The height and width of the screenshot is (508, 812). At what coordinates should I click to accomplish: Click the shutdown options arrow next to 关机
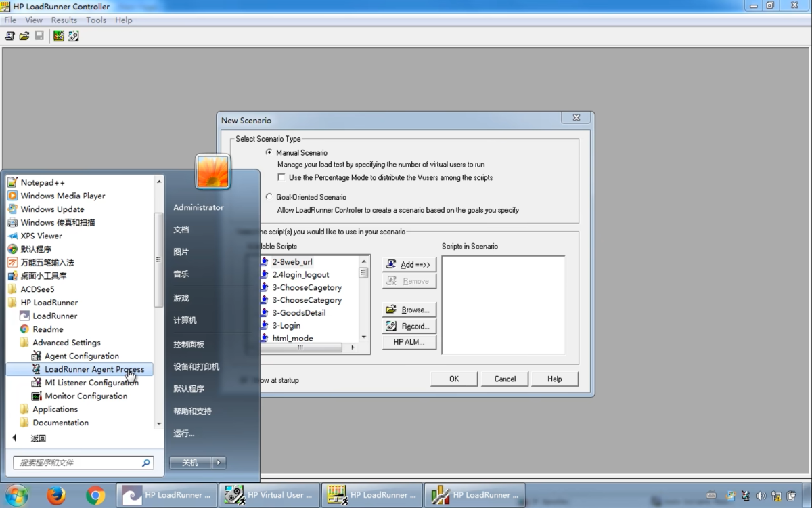219,463
